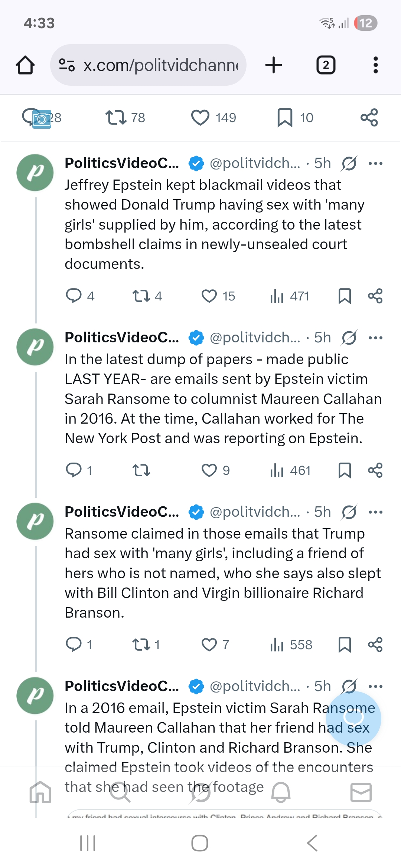Share the top post
Image resolution: width=401 pixels, height=868 pixels.
coord(369,118)
